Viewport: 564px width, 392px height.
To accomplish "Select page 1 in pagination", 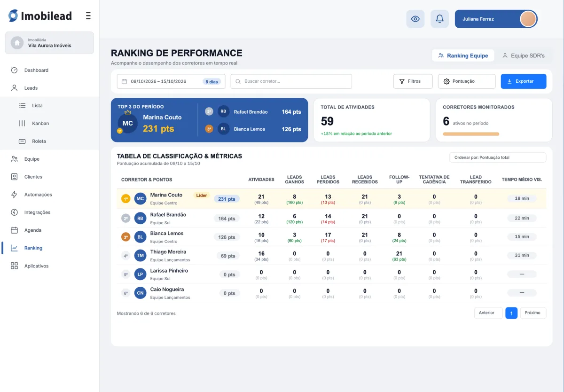I will click(511, 313).
